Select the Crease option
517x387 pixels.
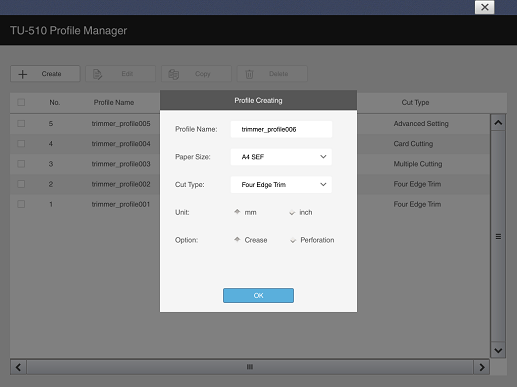point(237,240)
